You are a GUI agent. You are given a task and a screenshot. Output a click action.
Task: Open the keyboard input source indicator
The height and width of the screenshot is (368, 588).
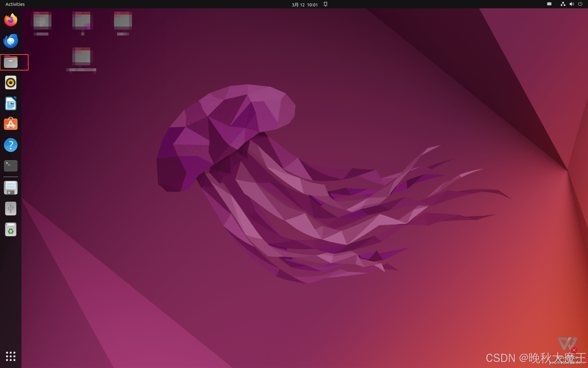(x=549, y=4)
